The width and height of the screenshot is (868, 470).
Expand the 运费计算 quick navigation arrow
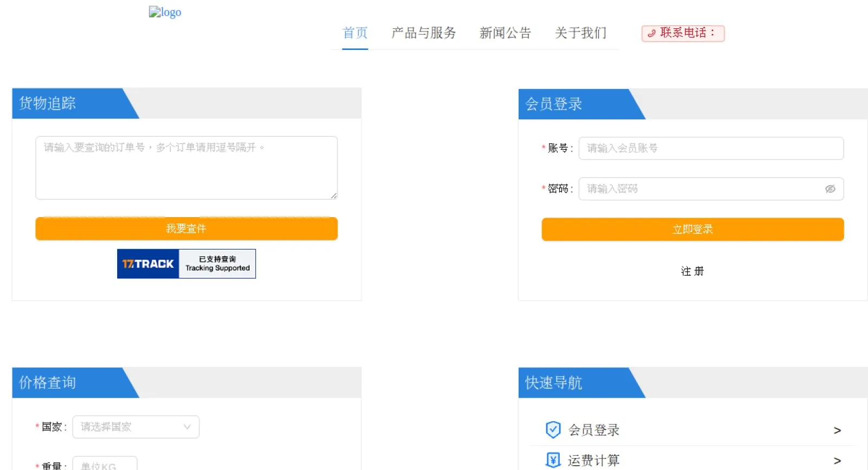click(x=837, y=461)
